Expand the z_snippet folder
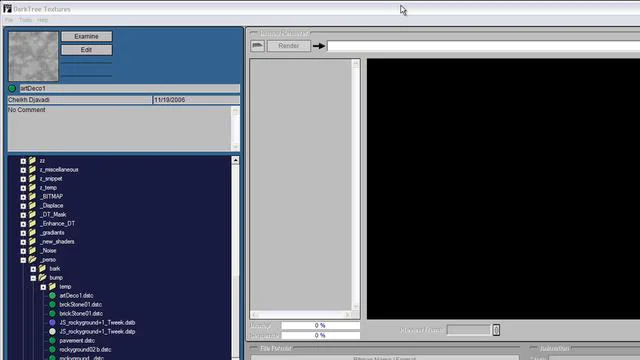 23,179
